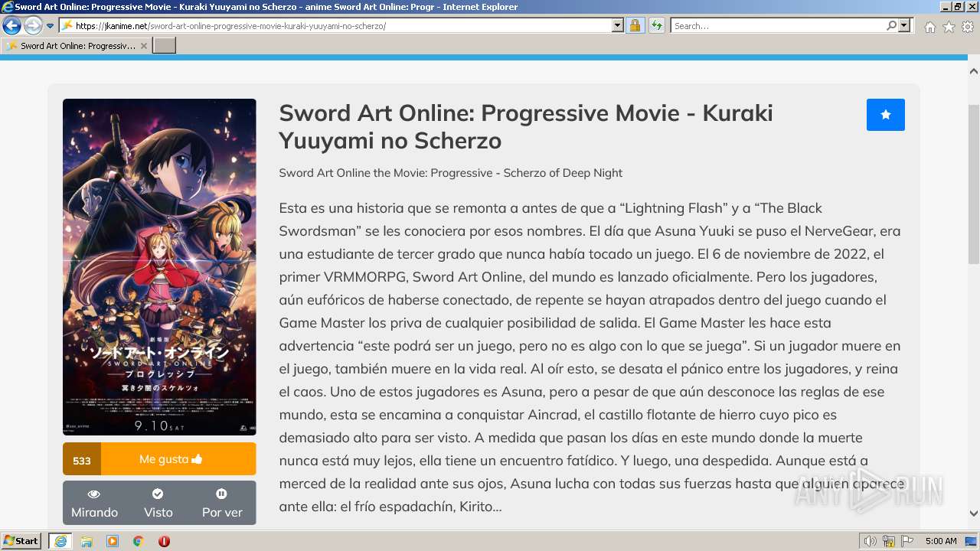This screenshot has width=980, height=551.
Task: Click the page scrollbar down arrow
Action: (974, 514)
